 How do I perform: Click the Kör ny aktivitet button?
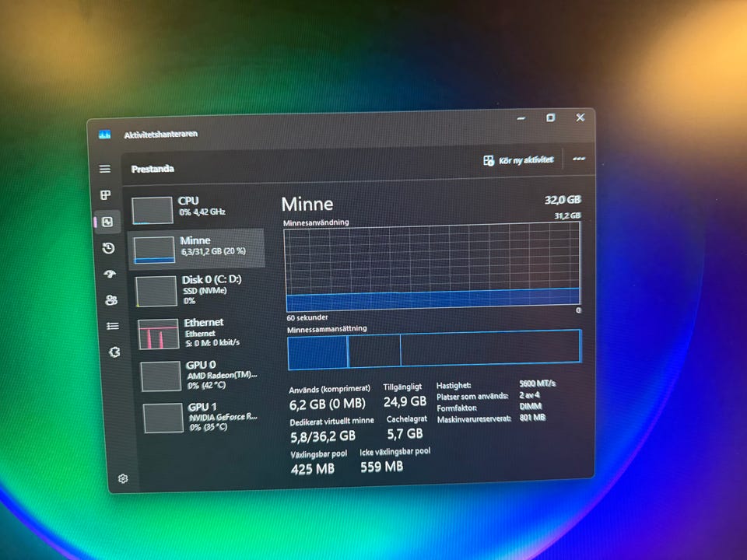point(519,160)
